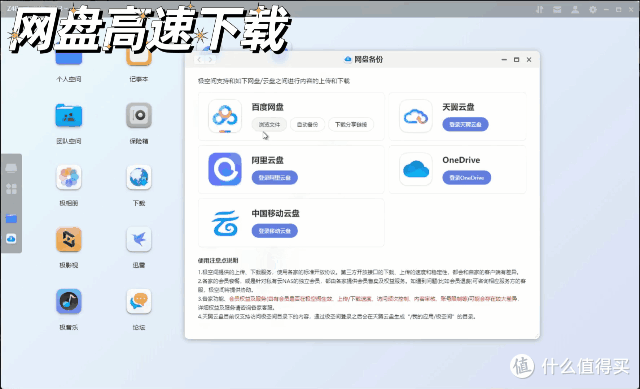
Task: Log in to 天翼云盘
Action: [x=465, y=124]
